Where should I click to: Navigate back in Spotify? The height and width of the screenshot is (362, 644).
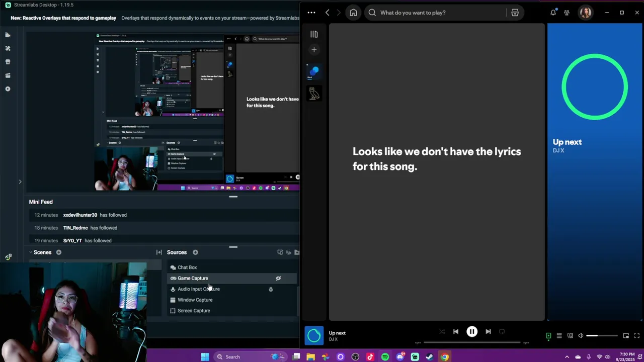click(328, 13)
